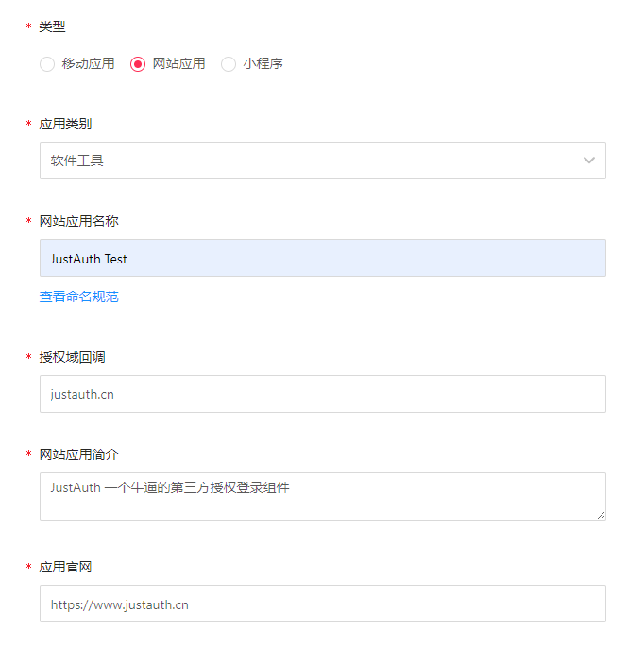
Task: Click the 应用官网 field label
Action: 65,567
